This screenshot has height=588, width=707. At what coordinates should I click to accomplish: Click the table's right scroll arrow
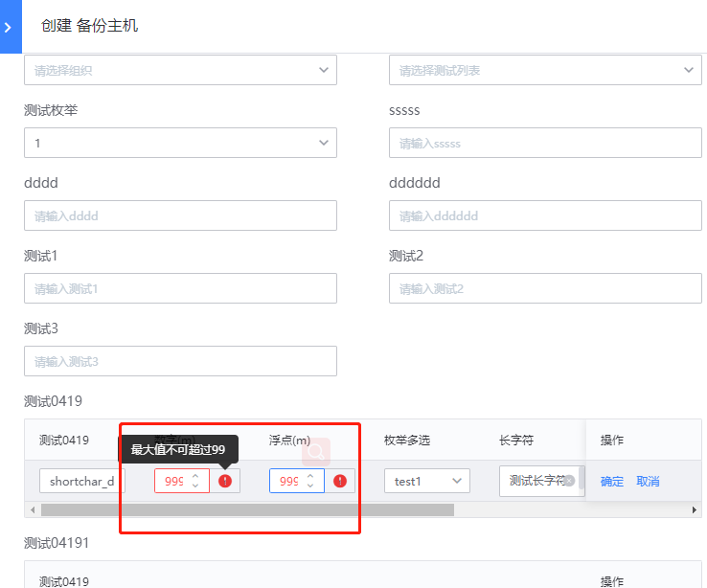pos(695,510)
